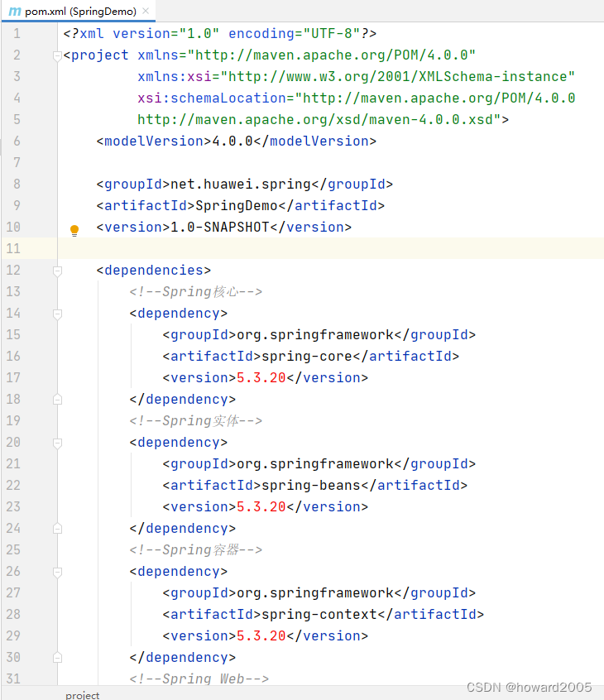This screenshot has height=700, width=604.
Task: Click the SpringDemo artifactId value
Action: point(237,205)
